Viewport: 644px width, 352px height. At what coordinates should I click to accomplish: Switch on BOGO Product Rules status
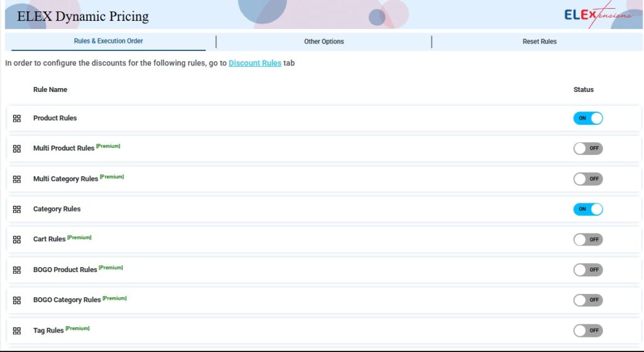tap(587, 270)
